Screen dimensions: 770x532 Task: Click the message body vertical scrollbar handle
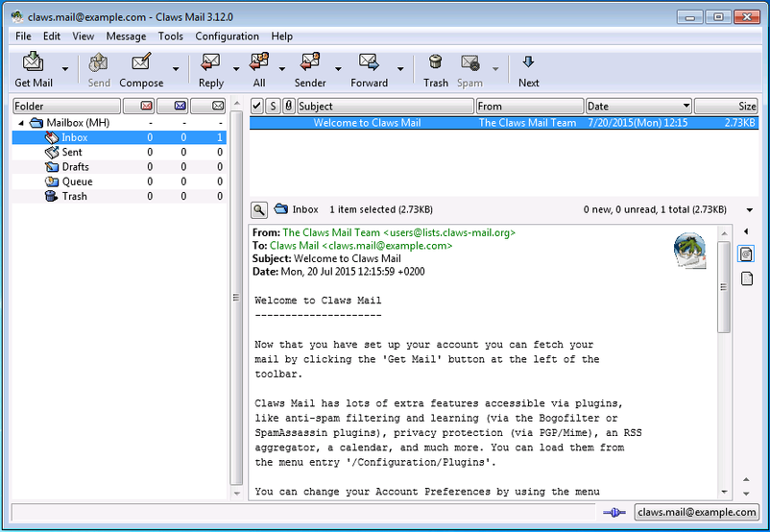click(x=723, y=287)
